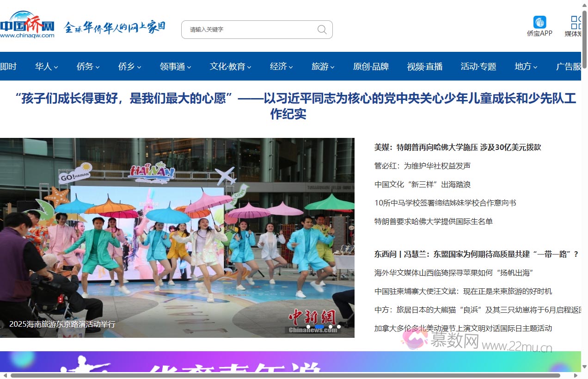
Task: Focus the keyword search input field
Action: 250,30
